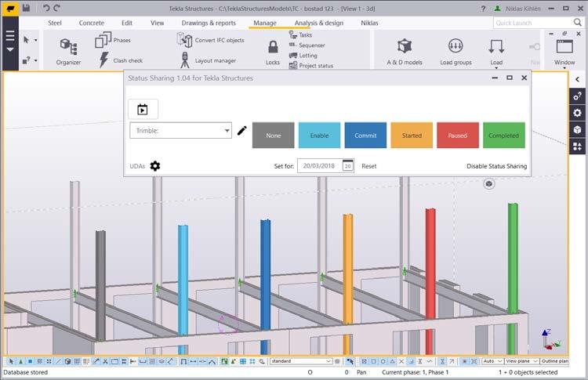
Task: Open Layout manager
Action: pos(208,60)
